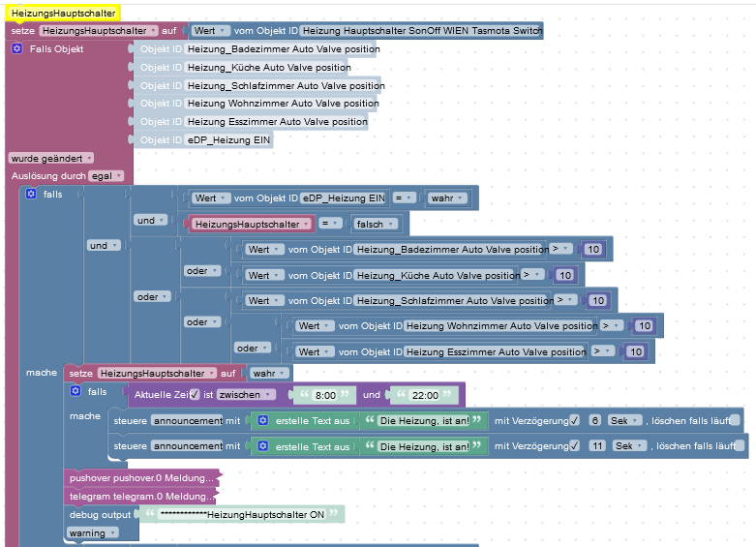Toggle the mit Verzögerung checkbox in the 6 Sek row
The width and height of the screenshot is (756, 547).
(x=574, y=420)
